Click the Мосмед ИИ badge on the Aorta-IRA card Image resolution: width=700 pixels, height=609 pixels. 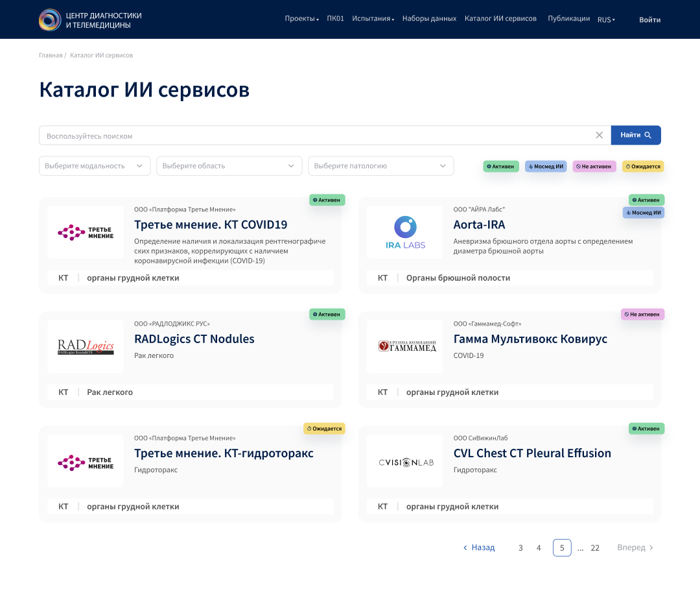(644, 212)
